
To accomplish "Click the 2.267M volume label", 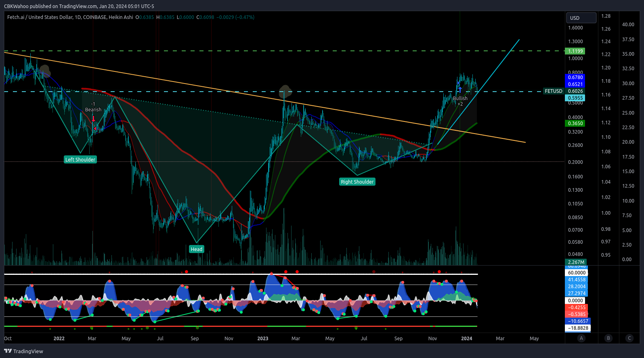I will tap(576, 262).
